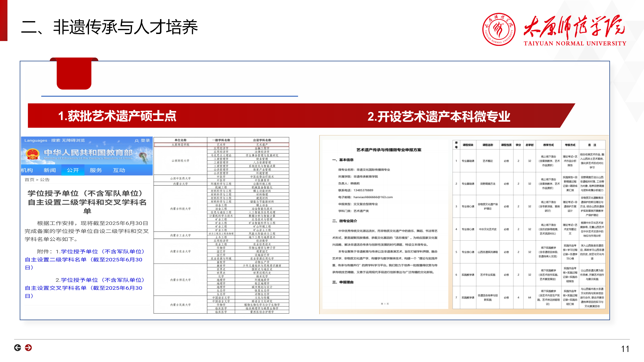Open the 公开 tab
The height and width of the screenshot is (362, 644).
point(73,170)
